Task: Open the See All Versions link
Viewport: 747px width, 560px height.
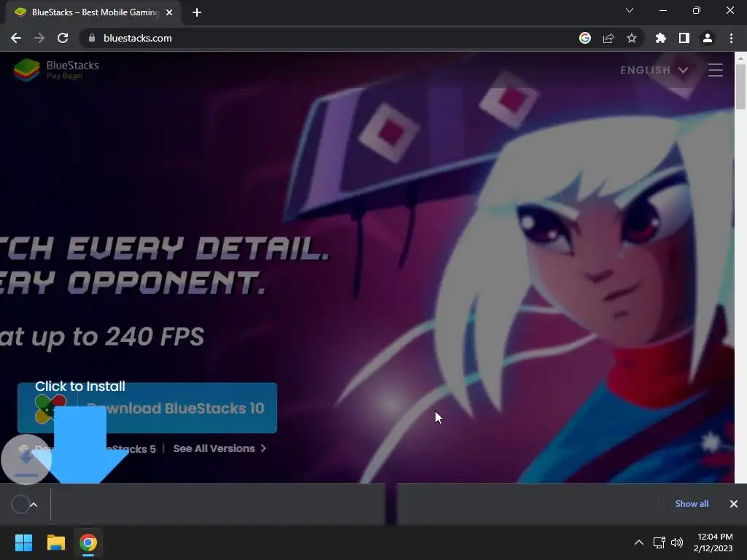Action: tap(220, 448)
